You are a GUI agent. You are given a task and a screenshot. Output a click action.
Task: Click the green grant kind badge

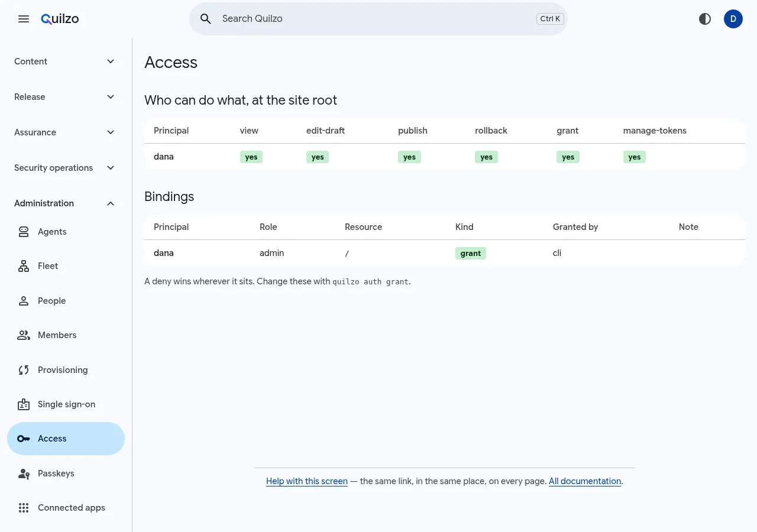pyautogui.click(x=471, y=254)
